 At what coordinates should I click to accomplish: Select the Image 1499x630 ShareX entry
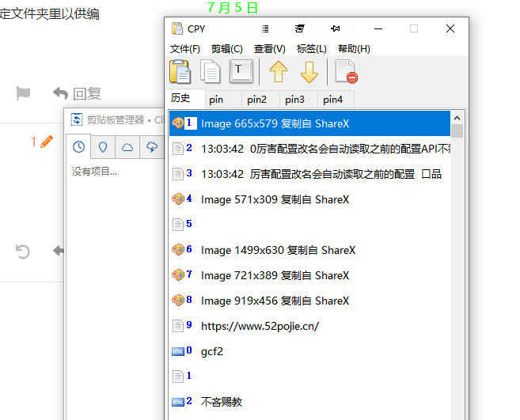[277, 250]
